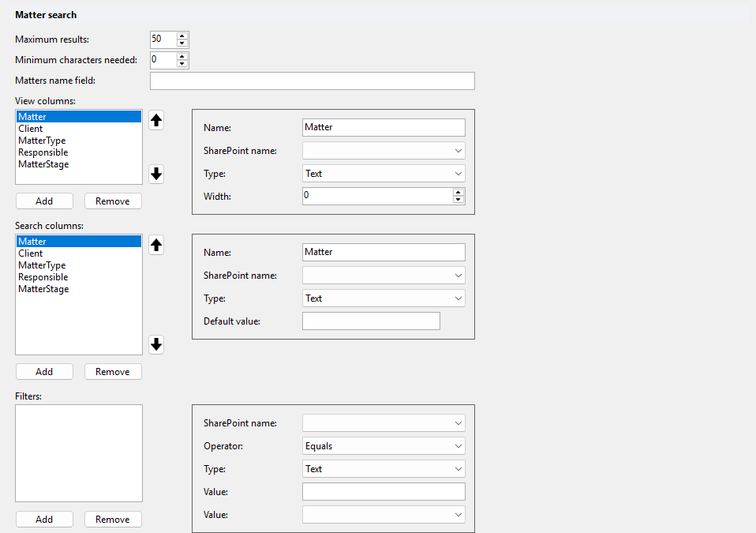
Task: Move Search columns item down with arrow
Action: point(156,344)
